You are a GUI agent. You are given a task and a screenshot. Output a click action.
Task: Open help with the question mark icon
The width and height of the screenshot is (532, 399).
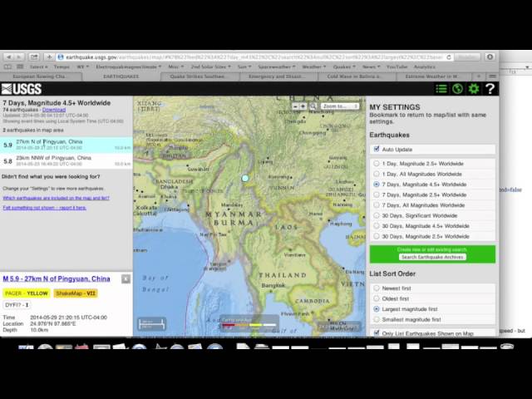(x=490, y=89)
